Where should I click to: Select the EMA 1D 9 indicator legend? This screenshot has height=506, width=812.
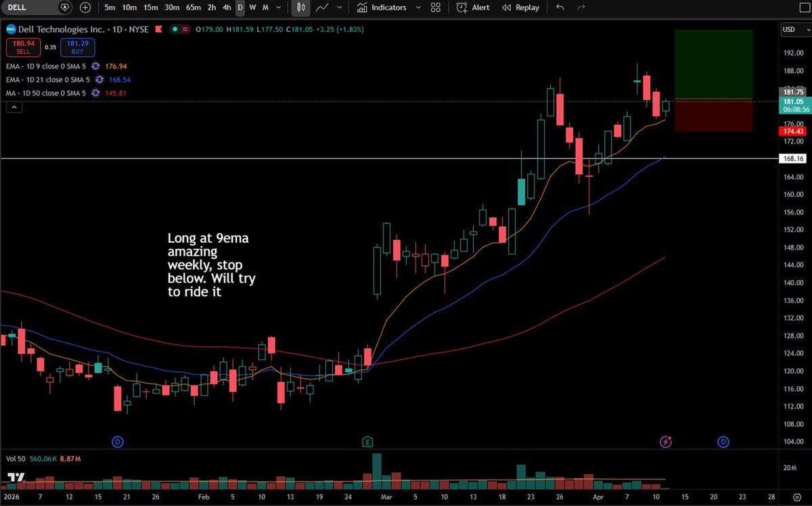(x=46, y=66)
